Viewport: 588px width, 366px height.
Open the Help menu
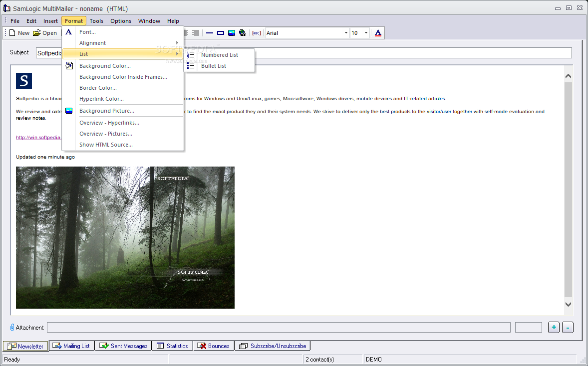point(173,21)
